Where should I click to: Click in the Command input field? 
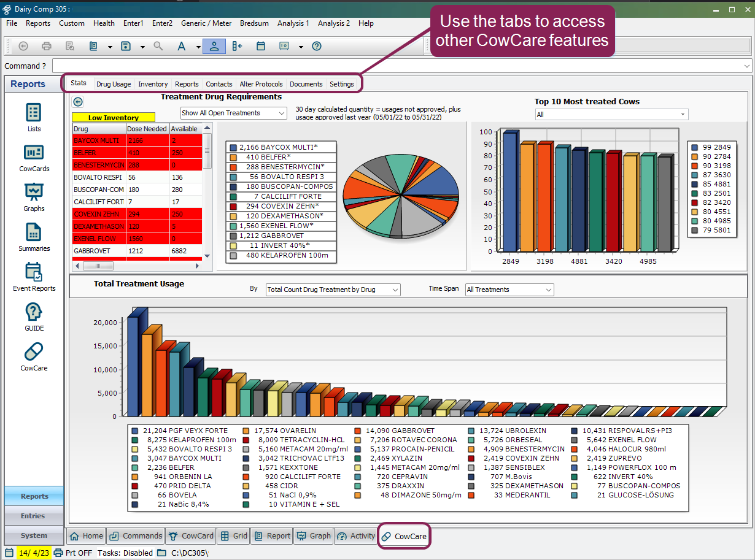tap(397, 66)
